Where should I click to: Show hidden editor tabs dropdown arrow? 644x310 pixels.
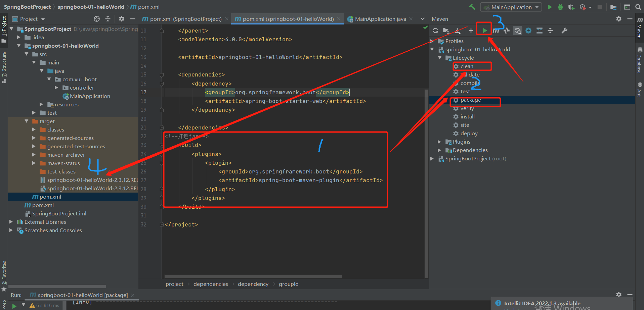(423, 19)
